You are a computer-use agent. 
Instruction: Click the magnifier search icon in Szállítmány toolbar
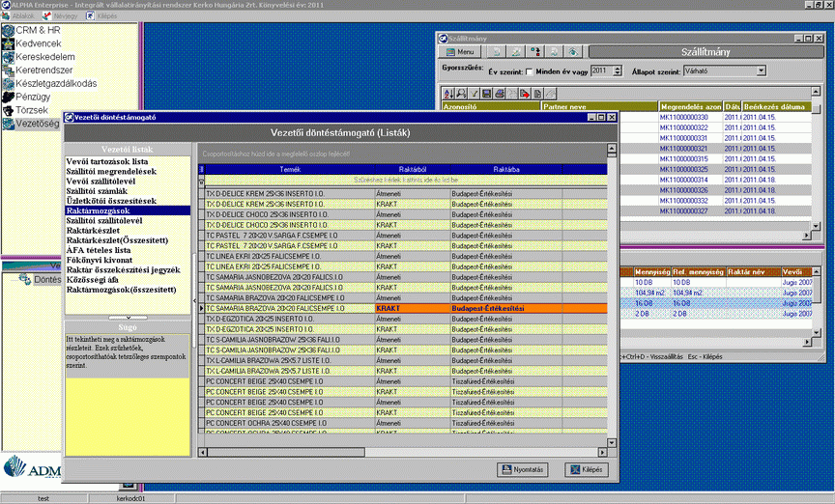click(x=461, y=94)
